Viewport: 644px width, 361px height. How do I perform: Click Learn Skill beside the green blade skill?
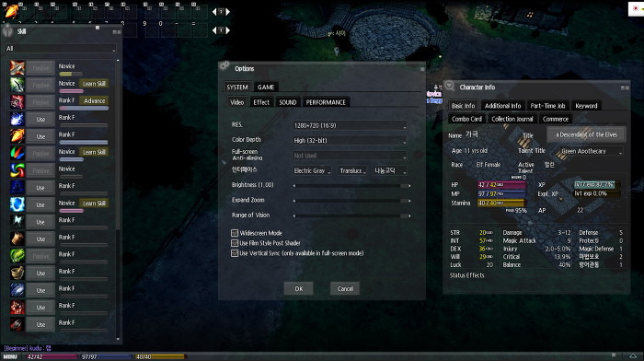tap(94, 84)
